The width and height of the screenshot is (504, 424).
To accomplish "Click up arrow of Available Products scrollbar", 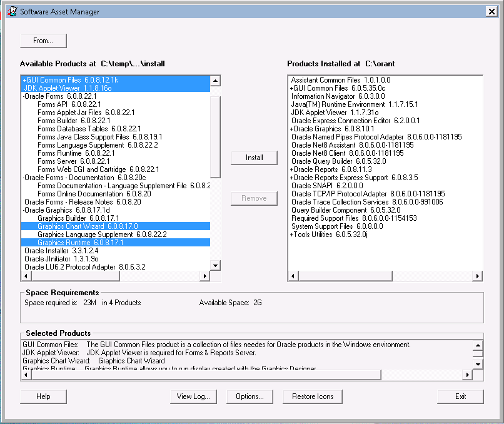I will point(215,81).
